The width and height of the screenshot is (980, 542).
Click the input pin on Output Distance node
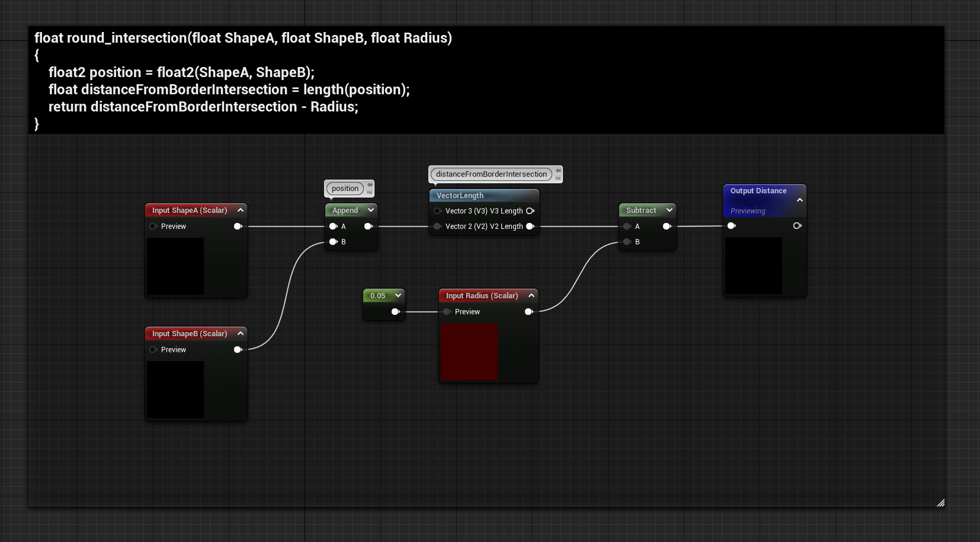pos(732,225)
